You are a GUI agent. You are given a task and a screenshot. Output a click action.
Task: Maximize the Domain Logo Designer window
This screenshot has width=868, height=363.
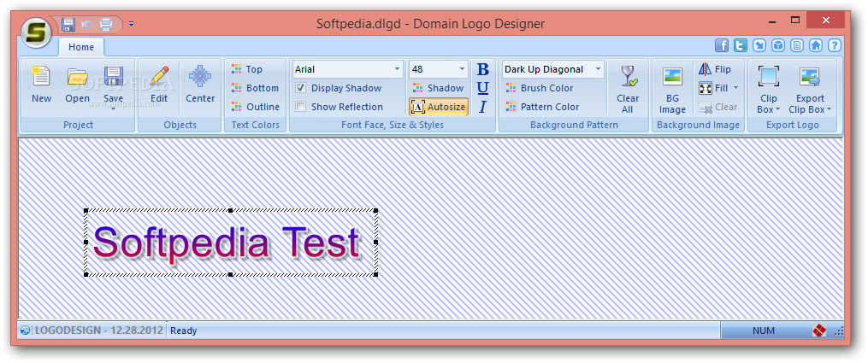tap(795, 20)
